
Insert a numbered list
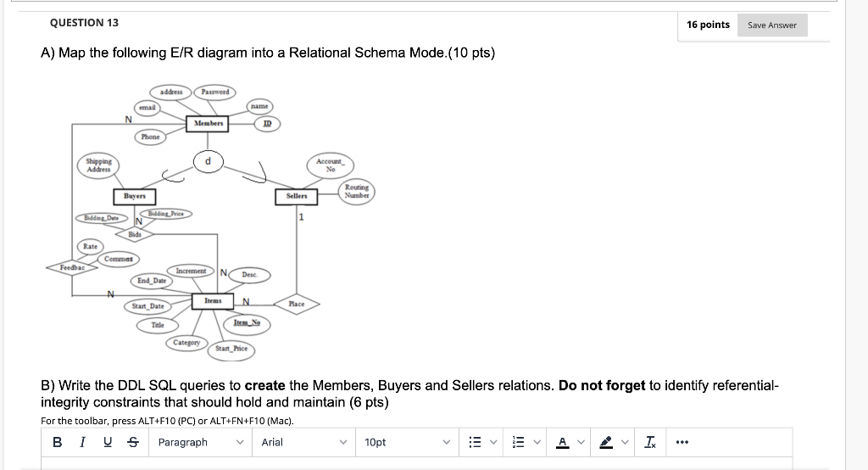tap(518, 442)
